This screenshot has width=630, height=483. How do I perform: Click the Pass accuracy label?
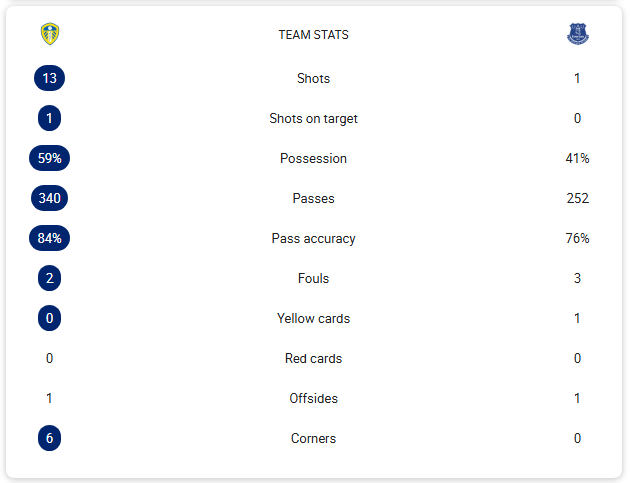[x=313, y=238]
